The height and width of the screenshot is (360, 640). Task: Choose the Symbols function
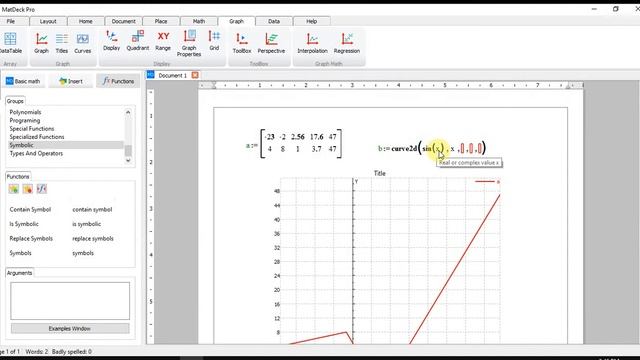tap(20, 253)
